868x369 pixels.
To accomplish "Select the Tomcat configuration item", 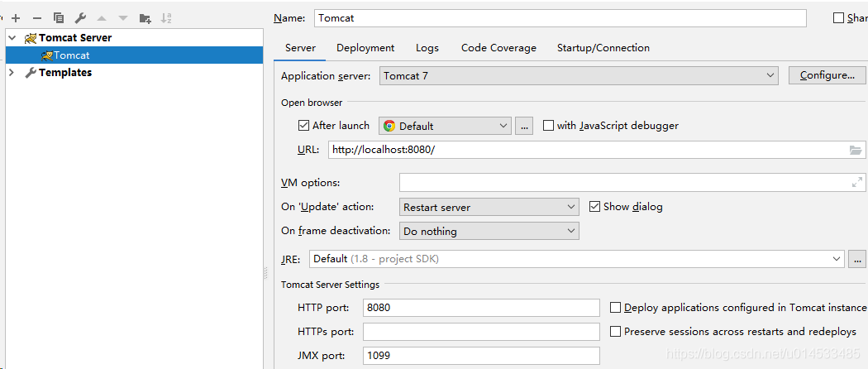I will coord(134,55).
